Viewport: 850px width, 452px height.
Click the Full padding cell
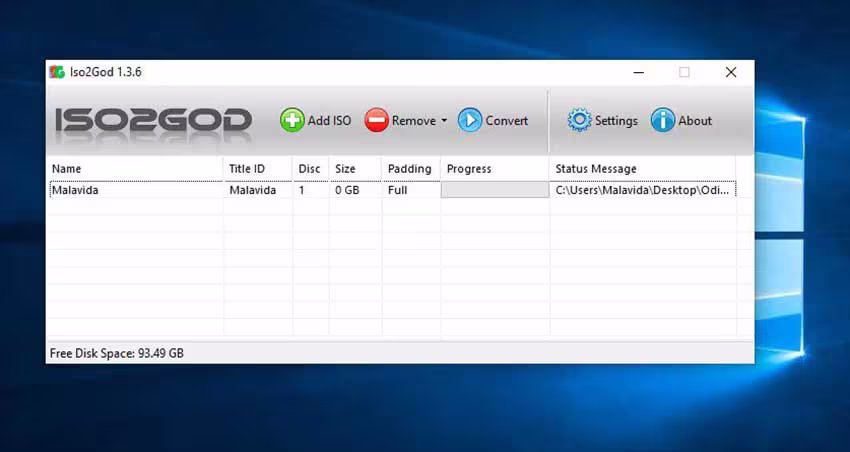point(397,190)
